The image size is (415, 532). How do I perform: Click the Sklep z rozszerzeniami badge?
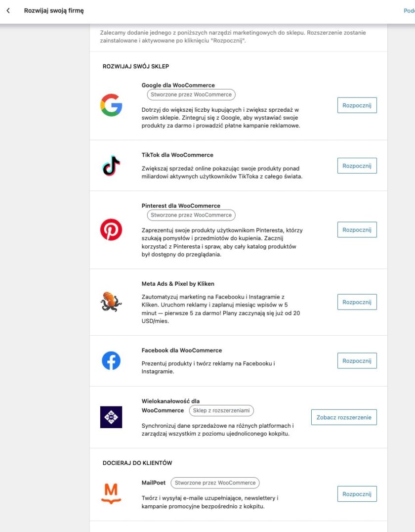221,410
